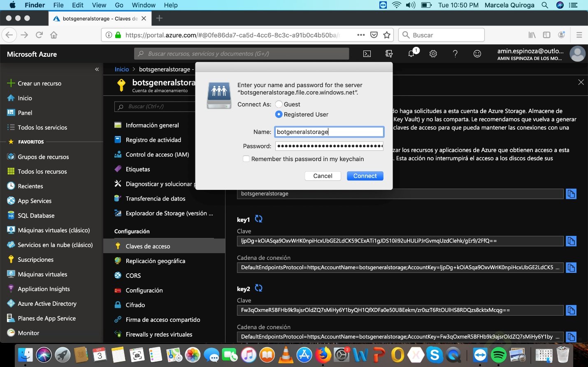
Task: Go to browser home page
Action: tap(53, 35)
